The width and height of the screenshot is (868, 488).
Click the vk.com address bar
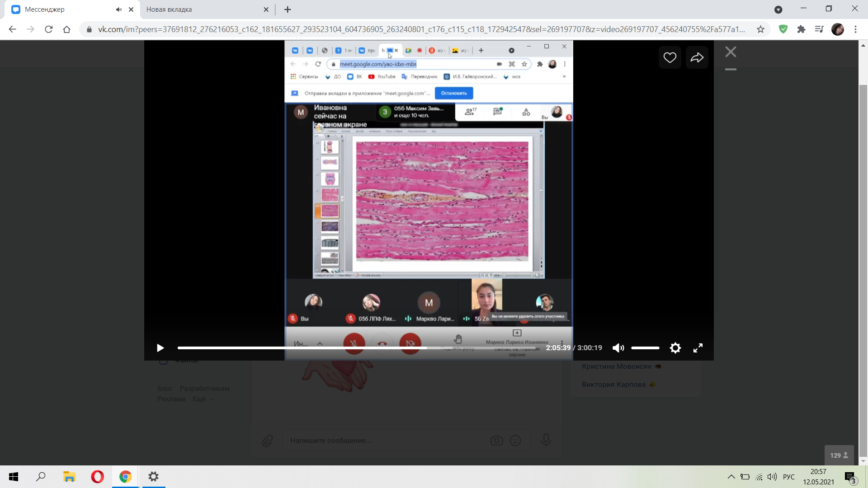pyautogui.click(x=420, y=29)
